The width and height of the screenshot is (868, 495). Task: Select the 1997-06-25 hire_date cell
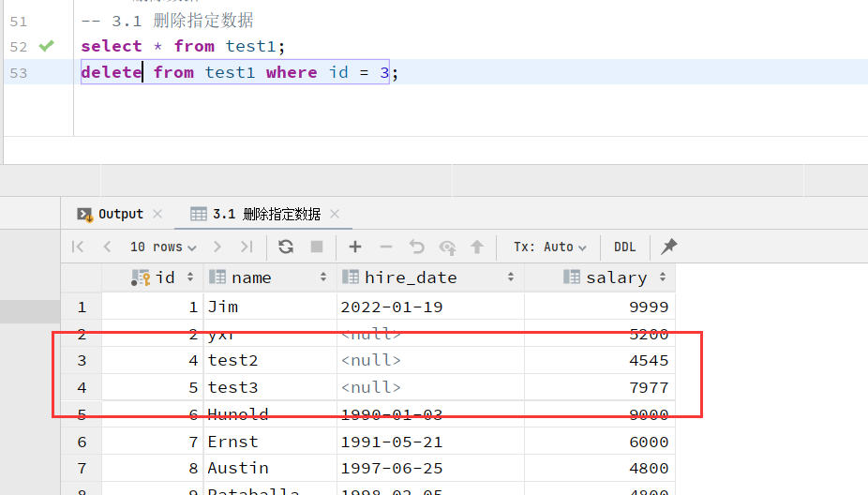click(430, 469)
